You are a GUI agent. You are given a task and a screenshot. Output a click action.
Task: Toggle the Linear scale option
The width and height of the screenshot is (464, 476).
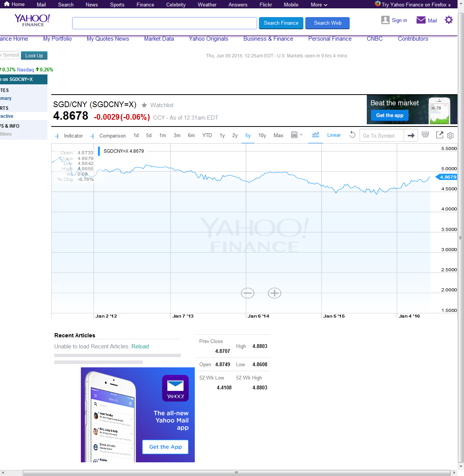334,135
